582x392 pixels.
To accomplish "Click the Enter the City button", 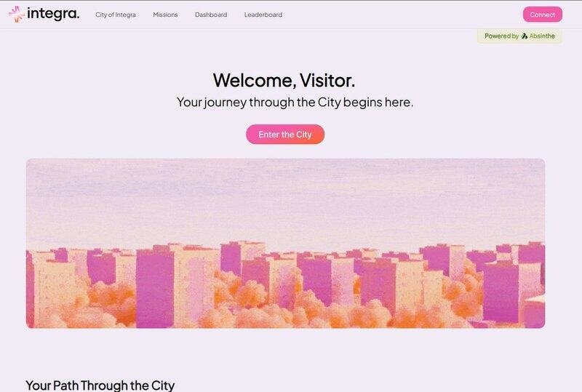I will (285, 135).
